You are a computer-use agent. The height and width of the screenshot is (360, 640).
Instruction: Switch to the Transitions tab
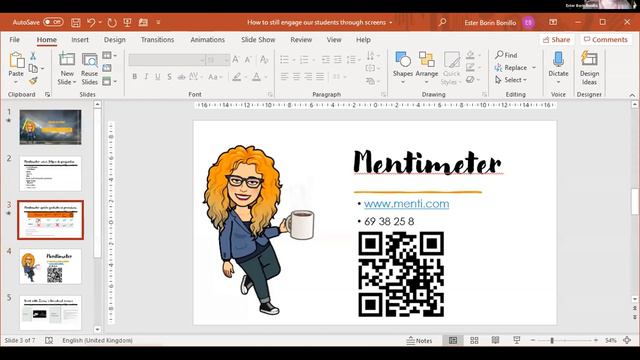157,40
